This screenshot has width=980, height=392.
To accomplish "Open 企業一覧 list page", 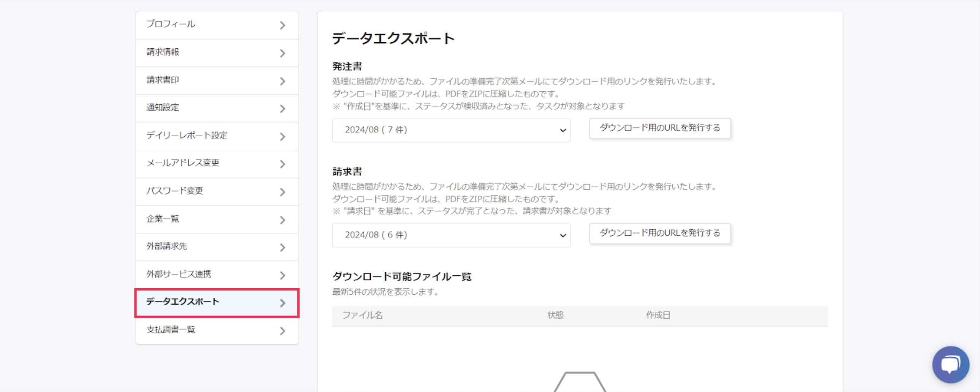I will [x=217, y=220].
